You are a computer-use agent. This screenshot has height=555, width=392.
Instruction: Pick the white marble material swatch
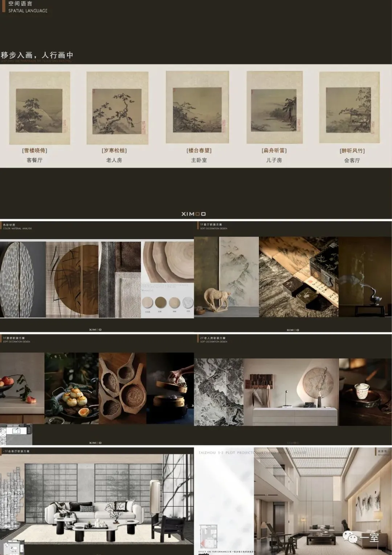coord(188,303)
